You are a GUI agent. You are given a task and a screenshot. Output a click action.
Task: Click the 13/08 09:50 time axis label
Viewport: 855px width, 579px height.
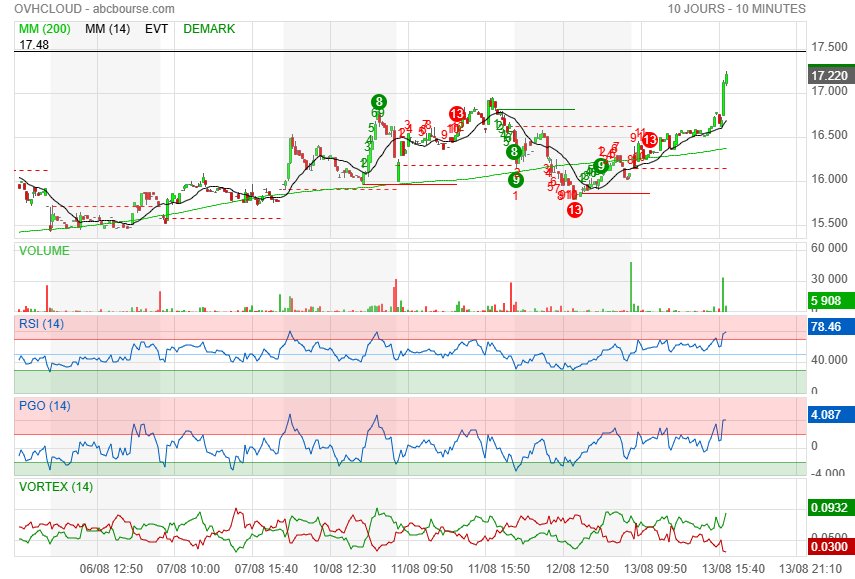pos(655,569)
